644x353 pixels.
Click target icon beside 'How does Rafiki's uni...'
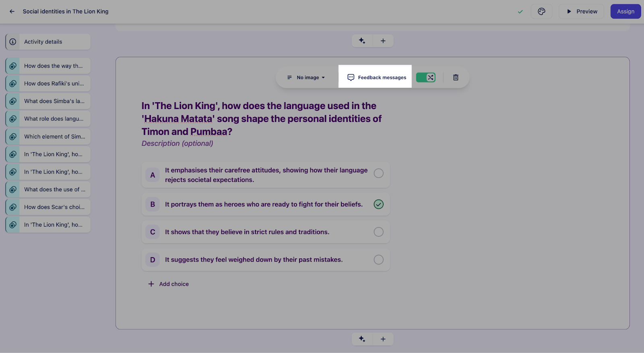(13, 84)
